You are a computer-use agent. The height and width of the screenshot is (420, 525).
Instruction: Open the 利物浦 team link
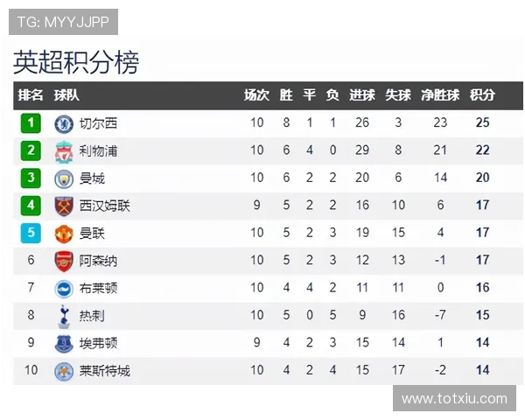tap(98, 151)
